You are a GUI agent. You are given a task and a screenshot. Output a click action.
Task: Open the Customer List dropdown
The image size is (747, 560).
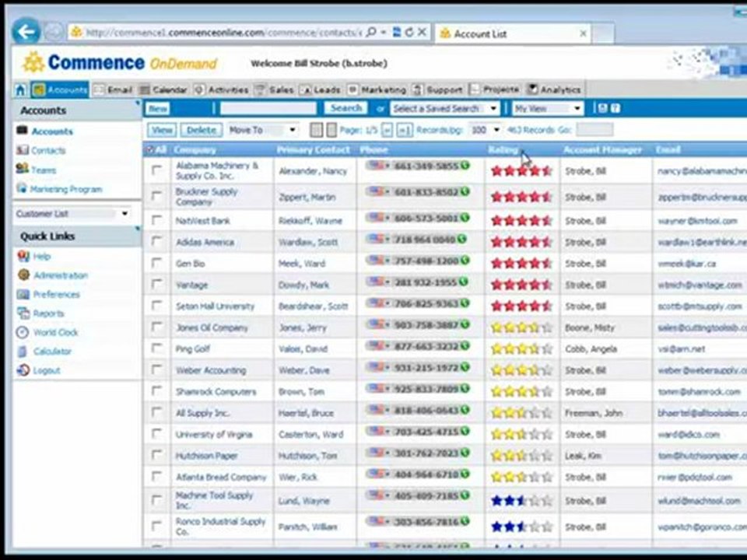[x=72, y=213]
